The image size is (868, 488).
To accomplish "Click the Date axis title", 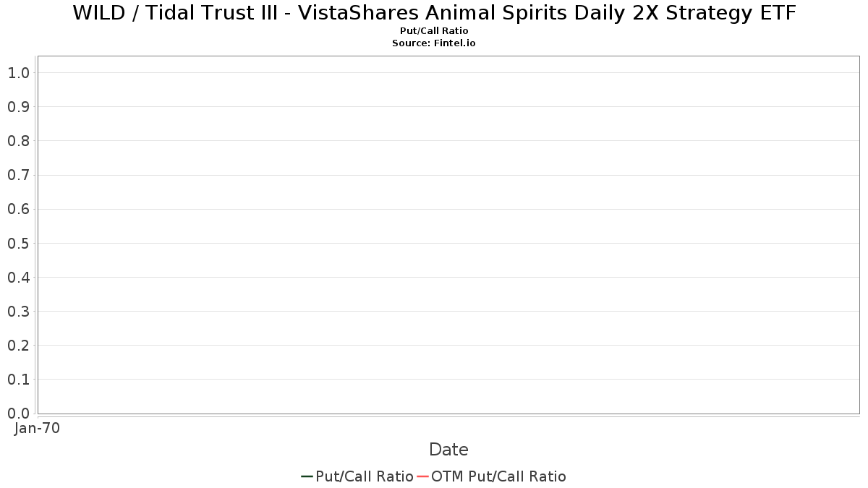I will [448, 450].
